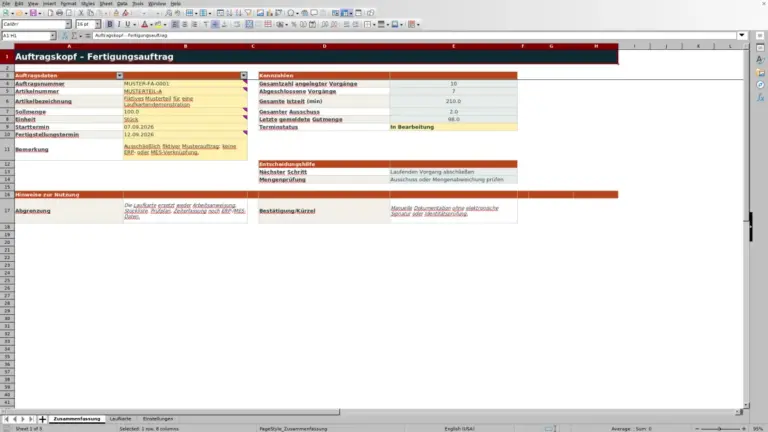Expand the formula bar arrow
Screen dimensions: 768x432
pos(742,35)
